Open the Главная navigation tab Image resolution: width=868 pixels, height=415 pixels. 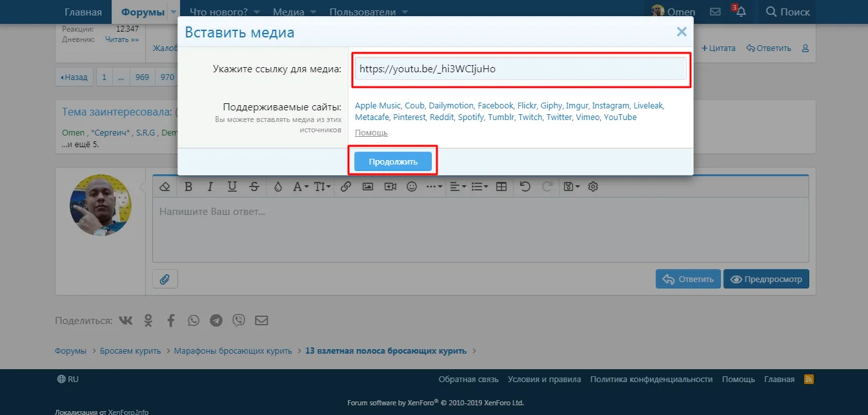(83, 12)
